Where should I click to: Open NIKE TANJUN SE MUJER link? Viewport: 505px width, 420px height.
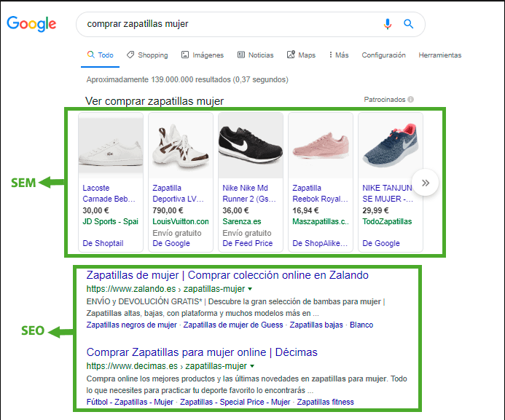pos(388,194)
